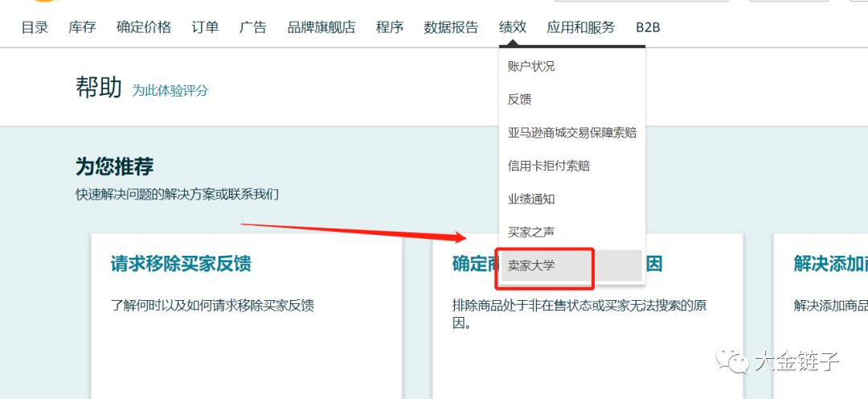Open the 请求移除买家反馈 card title
Viewport: 868px width, 399px height.
click(x=181, y=264)
